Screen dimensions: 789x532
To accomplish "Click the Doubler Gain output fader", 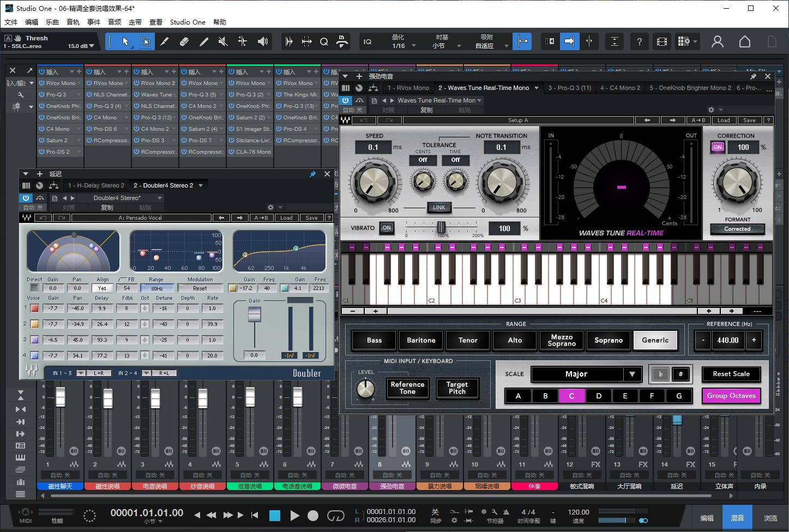I will point(254,315).
